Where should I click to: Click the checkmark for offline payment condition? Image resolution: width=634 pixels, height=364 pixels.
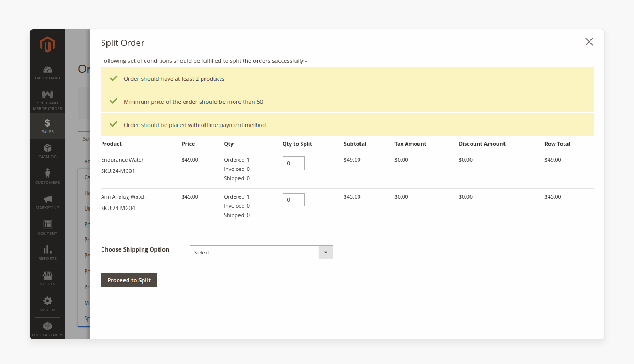click(114, 124)
